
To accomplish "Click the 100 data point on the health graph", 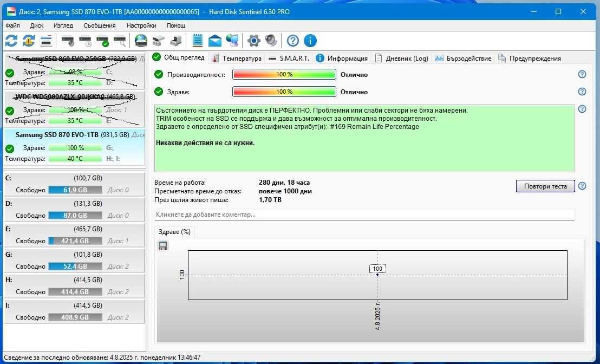I will pyautogui.click(x=377, y=275).
